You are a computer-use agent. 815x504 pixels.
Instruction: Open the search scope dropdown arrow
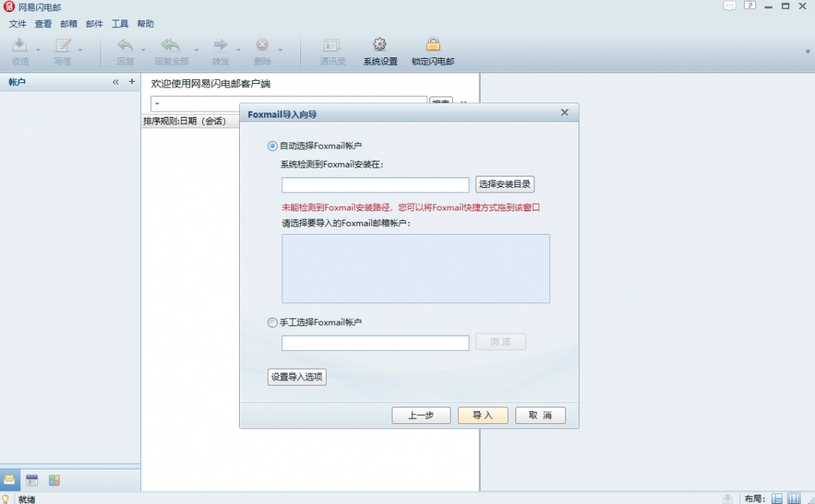[x=157, y=103]
